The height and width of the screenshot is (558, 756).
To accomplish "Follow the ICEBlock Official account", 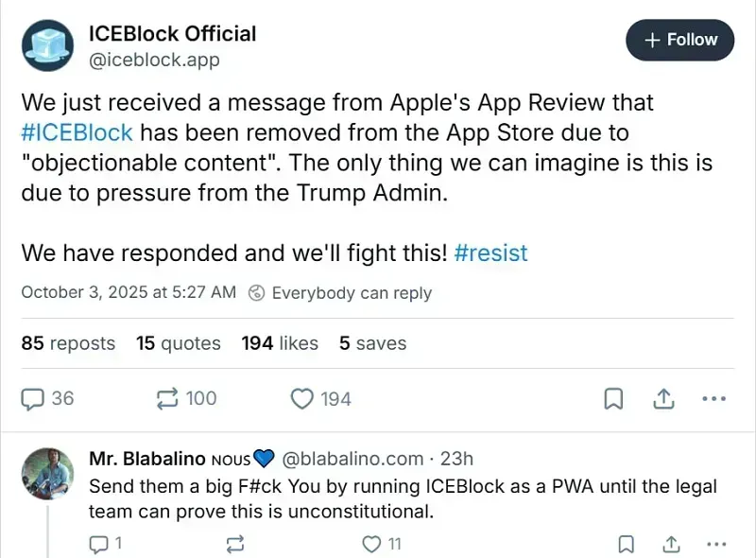I will click(679, 40).
